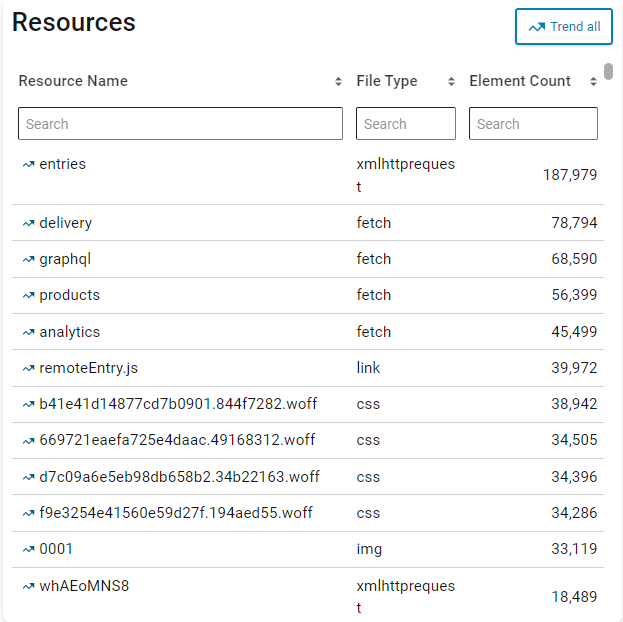Click the trend icon beside entries

pos(29,164)
